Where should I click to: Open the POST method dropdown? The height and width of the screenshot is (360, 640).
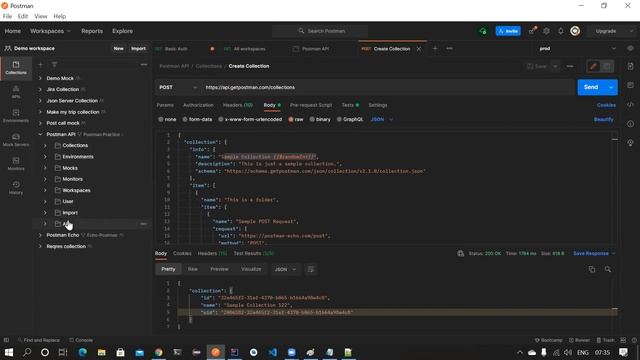[x=178, y=87]
